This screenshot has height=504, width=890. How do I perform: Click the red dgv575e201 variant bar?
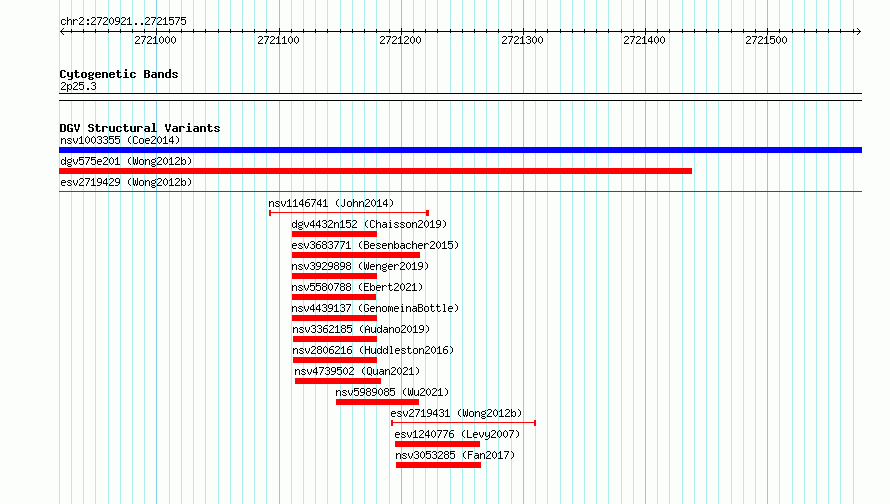tap(375, 171)
